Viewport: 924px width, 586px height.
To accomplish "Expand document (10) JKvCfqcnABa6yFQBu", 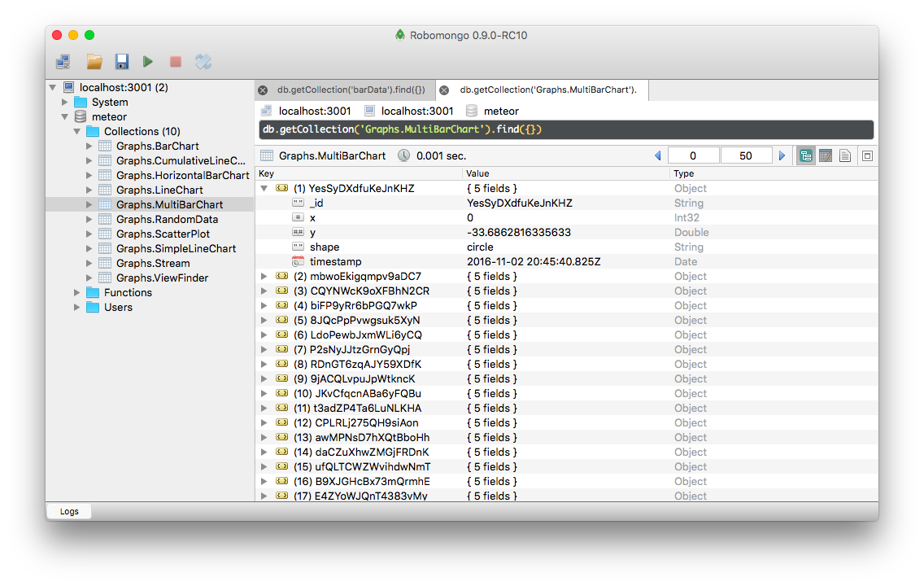I will click(264, 393).
